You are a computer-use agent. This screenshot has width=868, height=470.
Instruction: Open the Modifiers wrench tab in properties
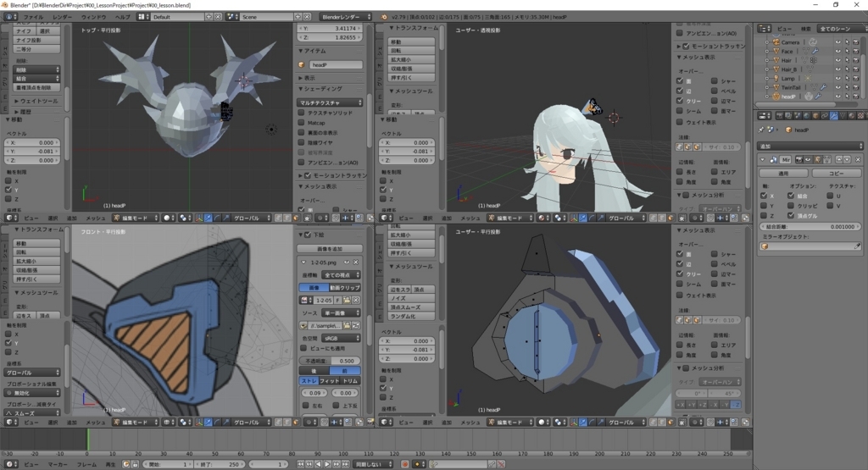(x=834, y=116)
